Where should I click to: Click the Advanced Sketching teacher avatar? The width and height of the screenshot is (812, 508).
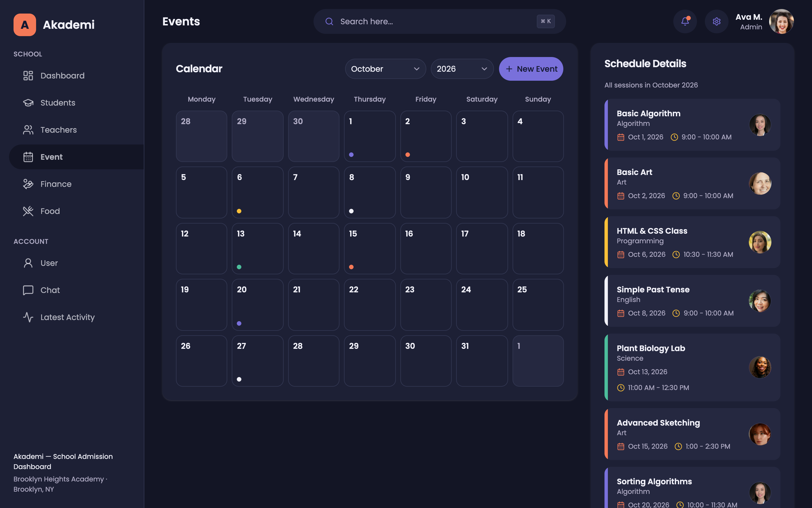(x=760, y=434)
